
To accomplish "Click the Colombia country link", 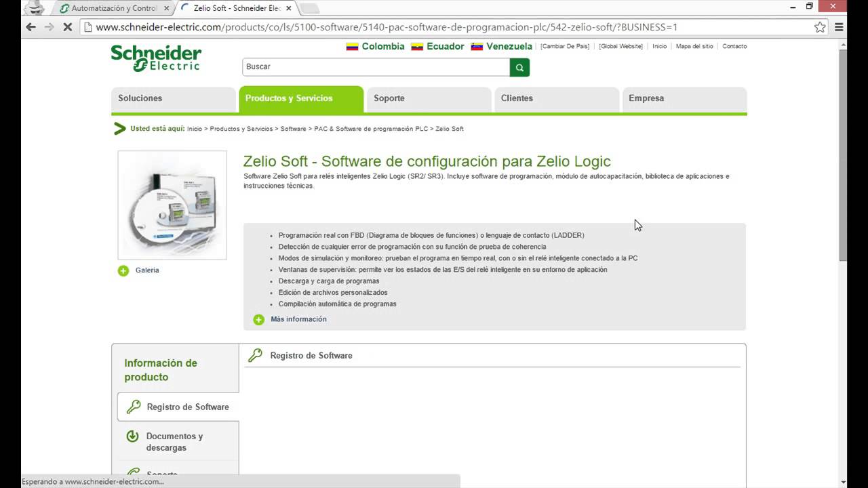I will (x=382, y=47).
